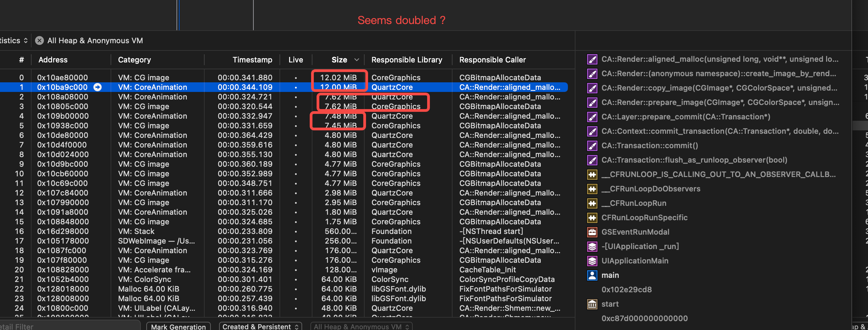Click the icon beside the start frame
The width and height of the screenshot is (868, 330).
tap(592, 304)
